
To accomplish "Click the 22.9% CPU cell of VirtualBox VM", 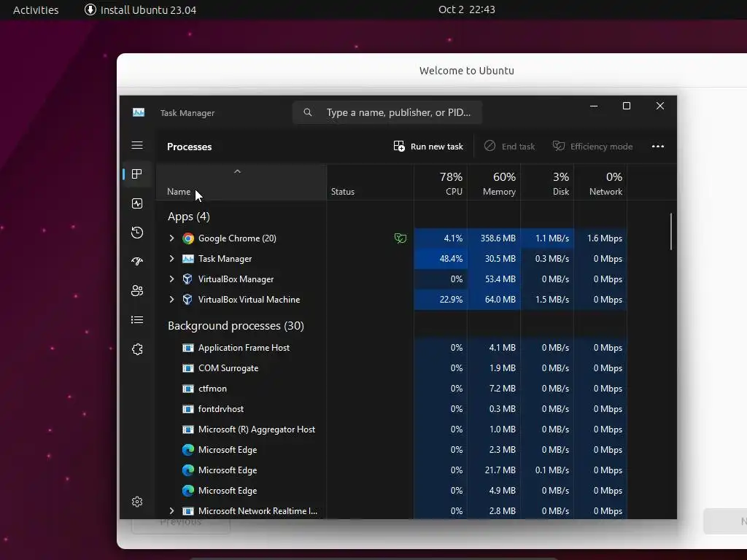I will tap(441, 300).
